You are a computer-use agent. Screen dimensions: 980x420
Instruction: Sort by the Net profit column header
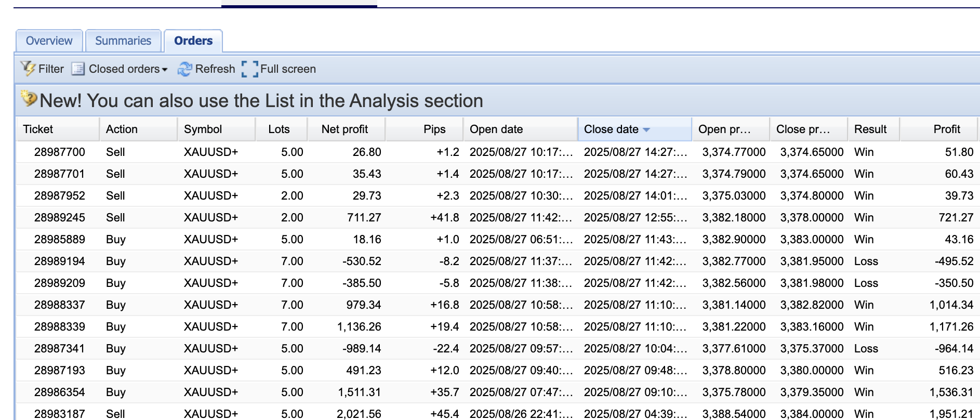(x=345, y=129)
